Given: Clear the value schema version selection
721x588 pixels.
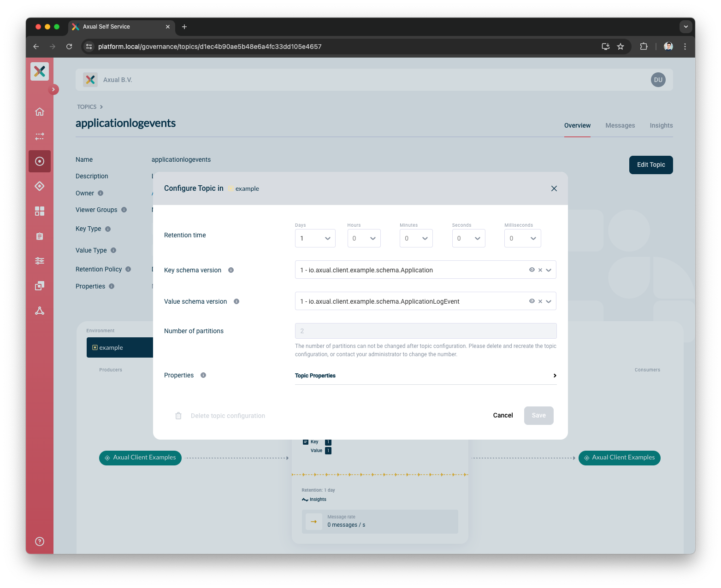Looking at the screenshot, I should tap(540, 301).
